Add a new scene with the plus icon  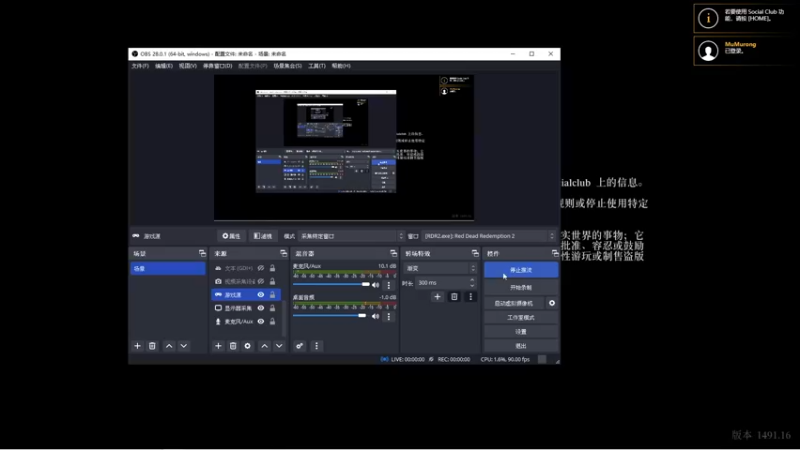click(137, 346)
